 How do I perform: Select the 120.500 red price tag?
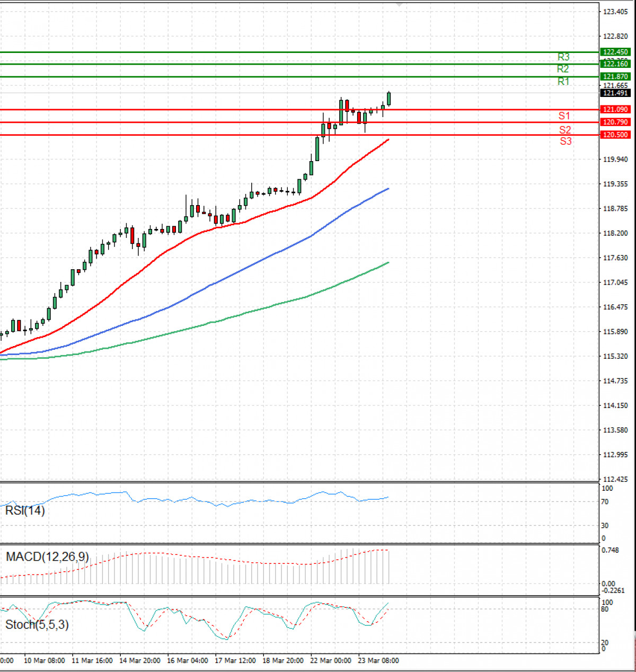(615, 135)
